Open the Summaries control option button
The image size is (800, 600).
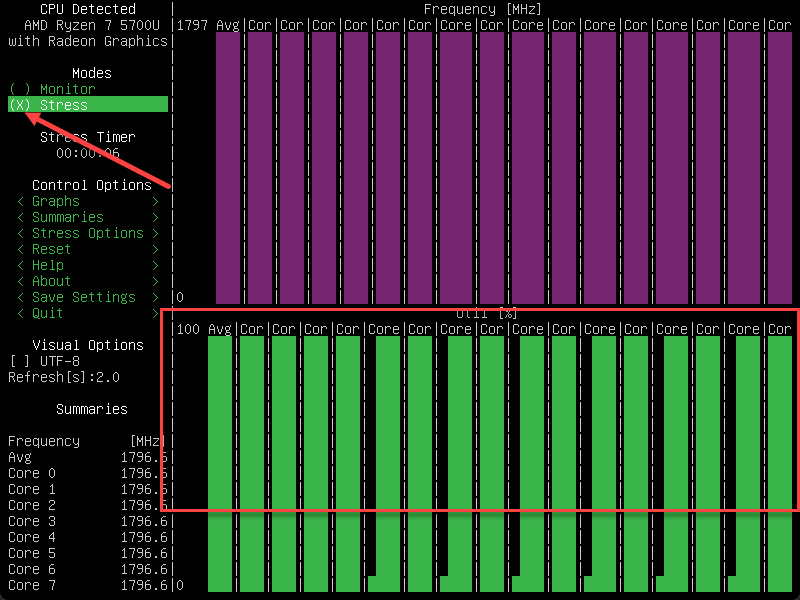(88, 217)
